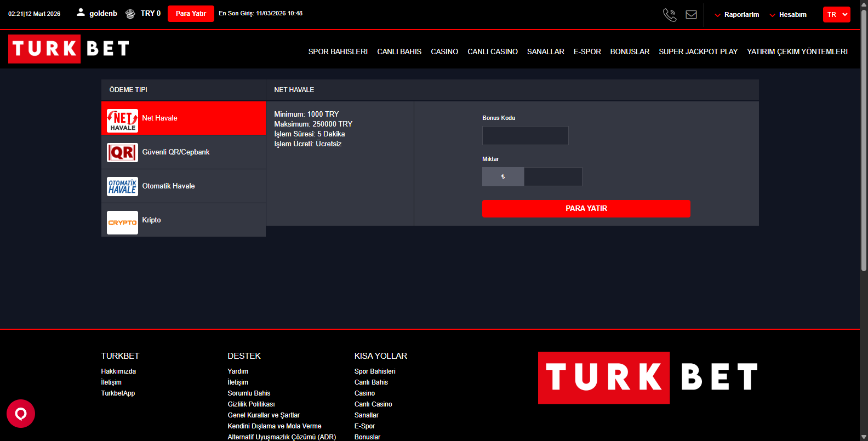Expand the Hesabım dropdown
Viewport: 868px width, 441px height.
(788, 15)
